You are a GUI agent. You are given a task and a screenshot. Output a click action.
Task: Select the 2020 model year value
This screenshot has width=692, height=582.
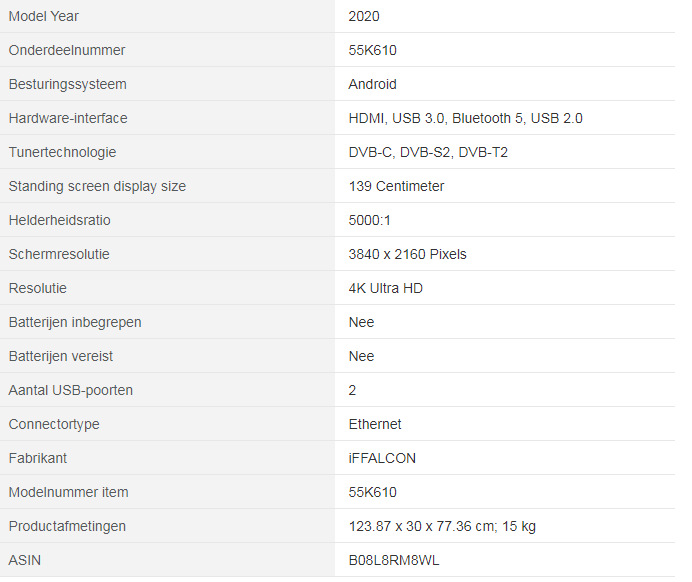point(364,16)
